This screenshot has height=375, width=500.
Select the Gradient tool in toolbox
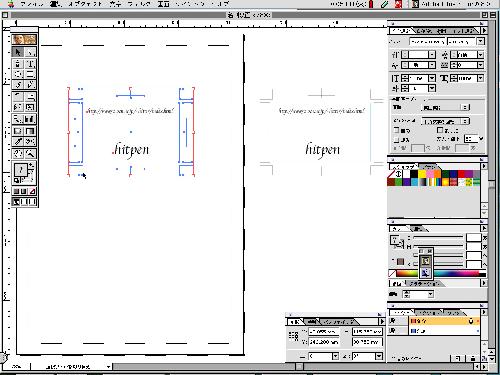point(30,131)
